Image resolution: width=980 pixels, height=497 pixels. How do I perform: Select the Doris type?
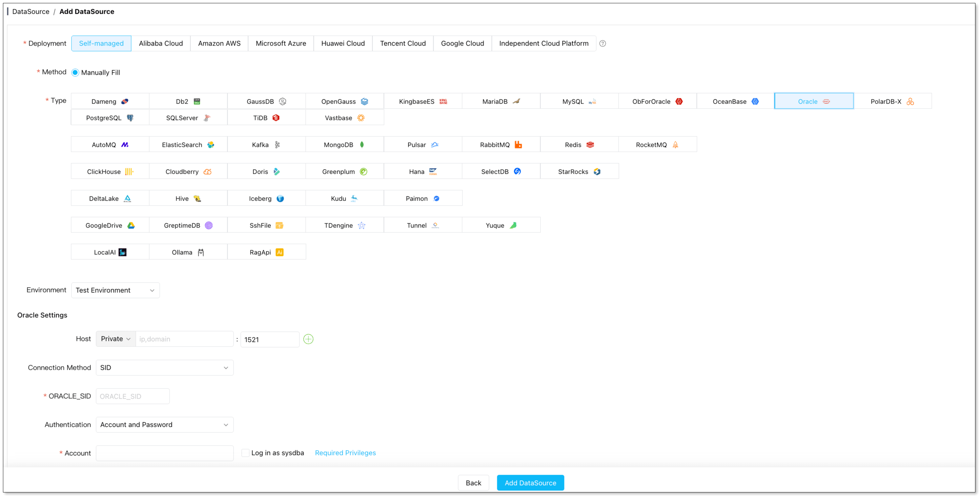266,171
